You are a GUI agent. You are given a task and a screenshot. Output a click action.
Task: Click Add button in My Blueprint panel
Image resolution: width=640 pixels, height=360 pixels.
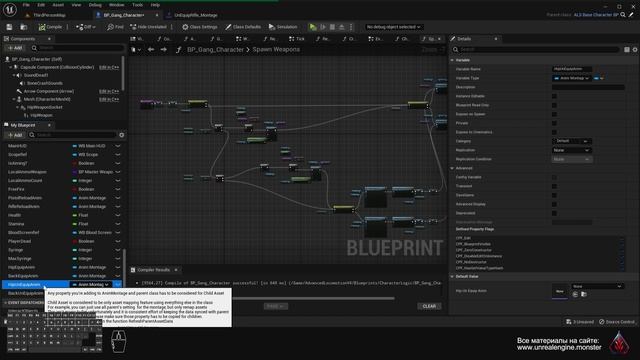15,135
